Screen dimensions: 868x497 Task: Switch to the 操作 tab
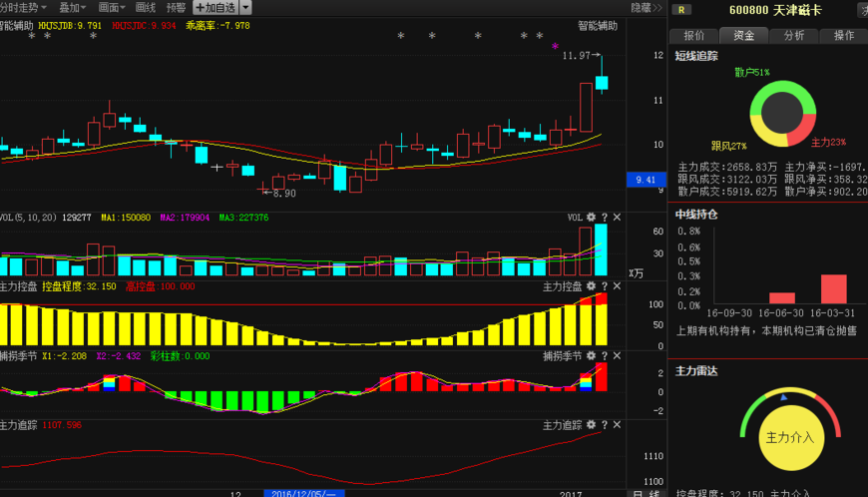click(x=844, y=35)
